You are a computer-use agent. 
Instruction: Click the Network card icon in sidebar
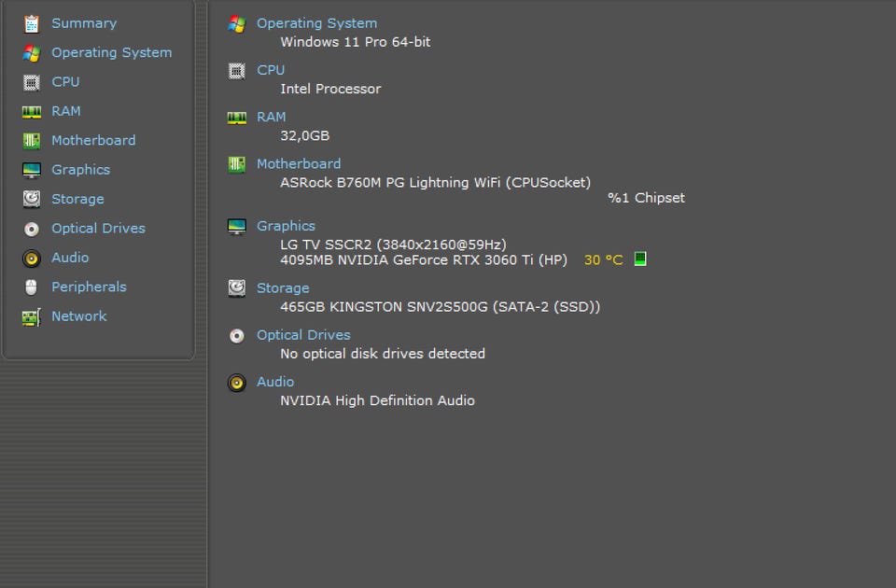pyautogui.click(x=32, y=316)
